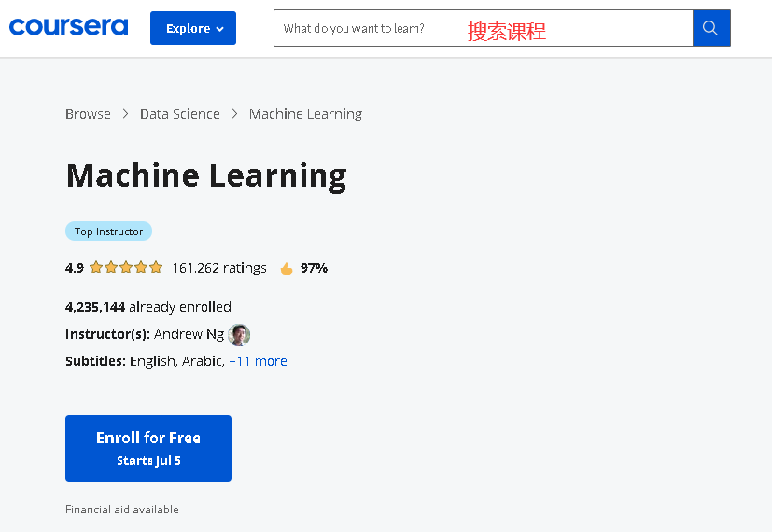The image size is (772, 532).
Task: Click the first breadcrumb chevron after Browse
Action: coord(126,114)
